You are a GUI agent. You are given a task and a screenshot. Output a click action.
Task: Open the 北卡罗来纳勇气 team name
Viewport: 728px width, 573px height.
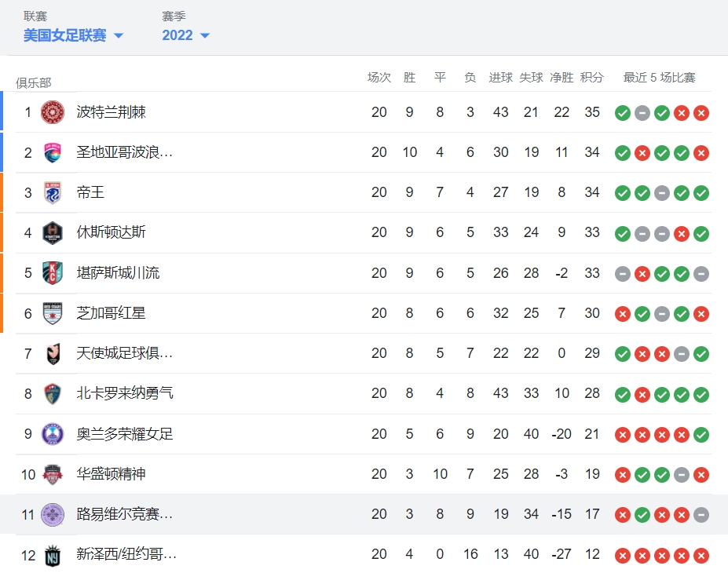tap(125, 393)
